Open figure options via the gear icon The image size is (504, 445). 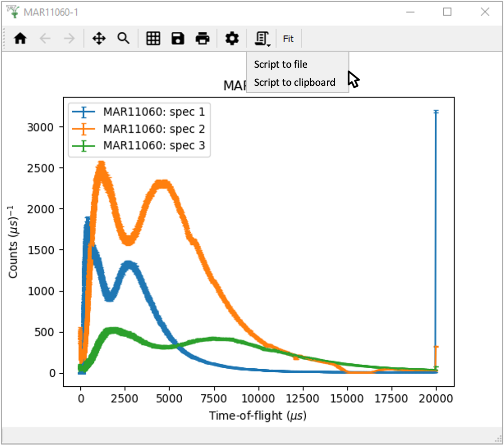(x=231, y=39)
